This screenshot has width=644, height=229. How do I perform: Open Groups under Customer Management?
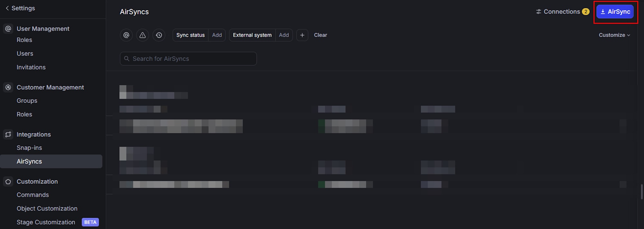tap(27, 101)
